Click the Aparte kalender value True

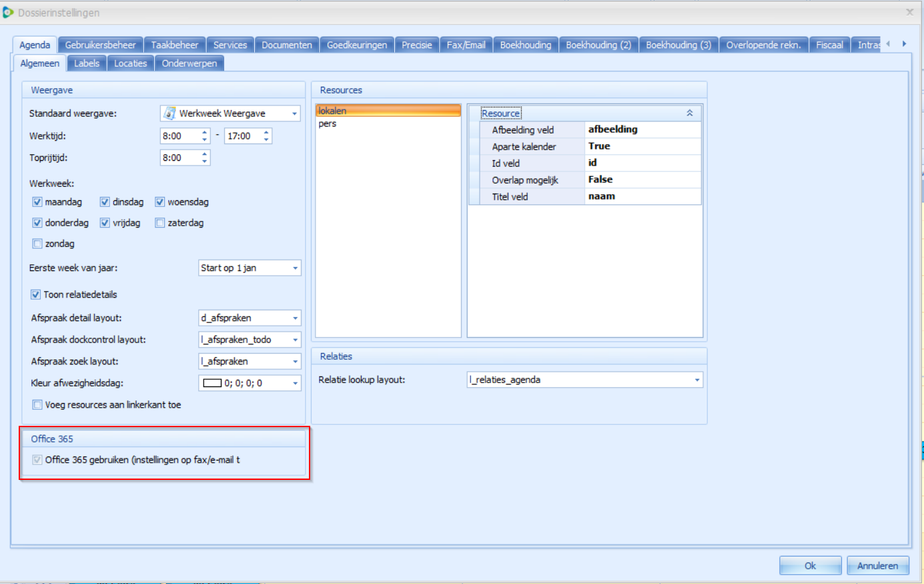[643, 146]
